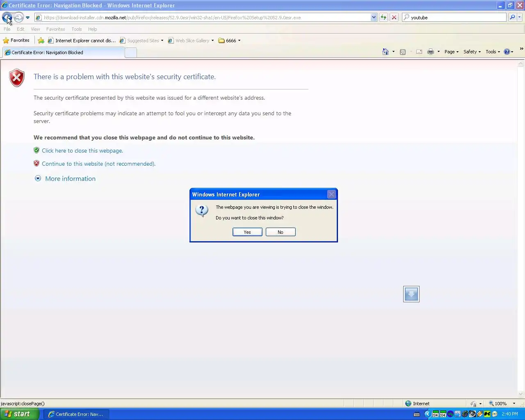Open the 6666 favorites folder
Image resolution: width=525 pixels, height=420 pixels.
tap(229, 41)
